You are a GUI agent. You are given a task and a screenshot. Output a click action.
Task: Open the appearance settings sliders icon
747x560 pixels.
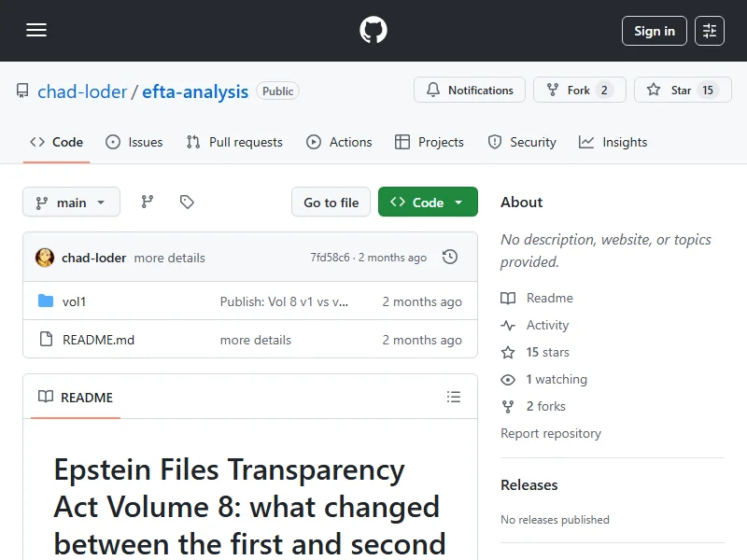pyautogui.click(x=710, y=31)
